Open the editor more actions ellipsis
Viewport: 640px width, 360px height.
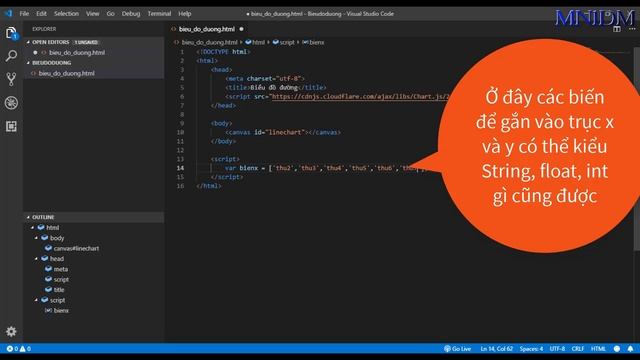(x=632, y=29)
